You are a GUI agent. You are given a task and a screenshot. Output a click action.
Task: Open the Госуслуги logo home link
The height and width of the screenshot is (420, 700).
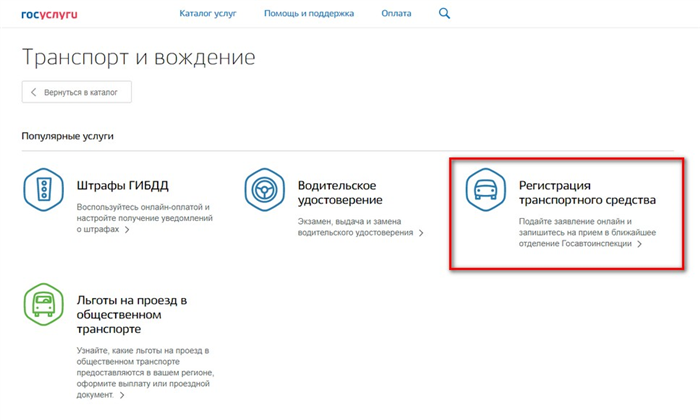[x=49, y=15]
